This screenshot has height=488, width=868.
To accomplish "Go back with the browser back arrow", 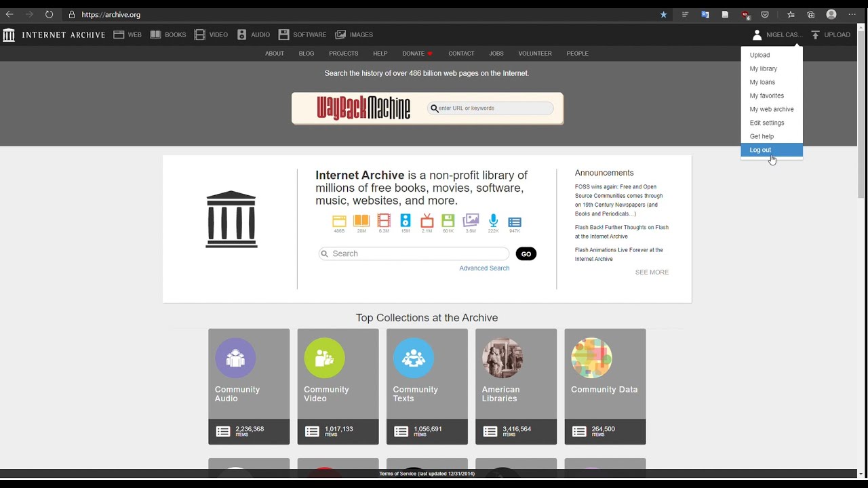I will point(9,14).
